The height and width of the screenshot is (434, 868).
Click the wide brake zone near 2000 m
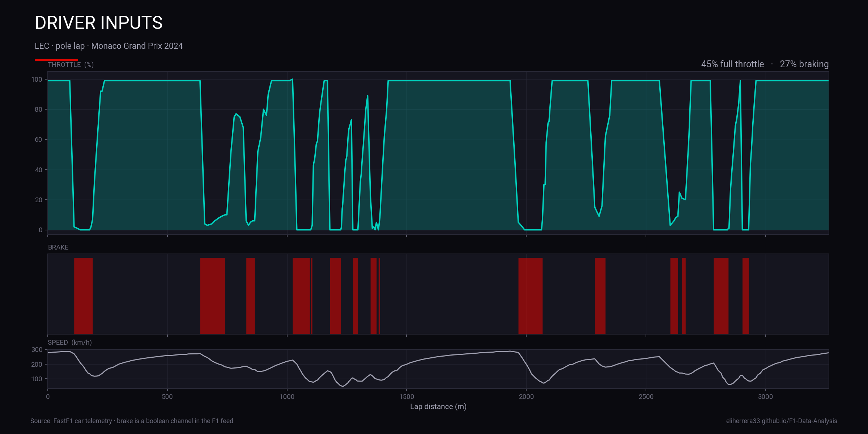531,296
